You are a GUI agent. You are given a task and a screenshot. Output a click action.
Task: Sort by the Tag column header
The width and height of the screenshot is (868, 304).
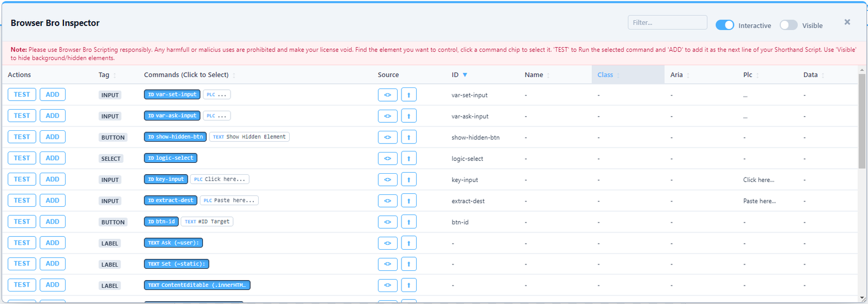(x=104, y=75)
